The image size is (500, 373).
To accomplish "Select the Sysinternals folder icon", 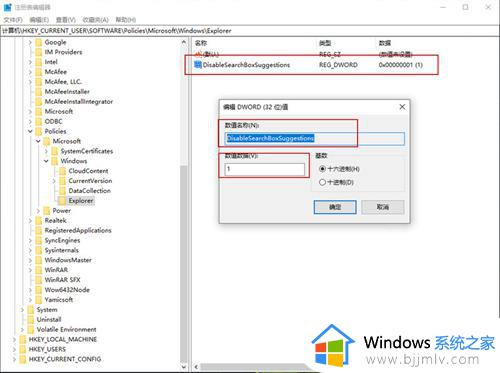I will 39,250.
